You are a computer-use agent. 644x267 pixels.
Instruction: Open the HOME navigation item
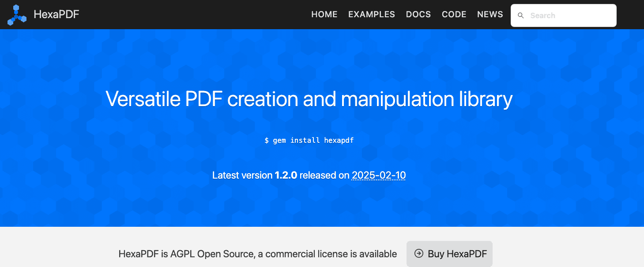pyautogui.click(x=324, y=14)
